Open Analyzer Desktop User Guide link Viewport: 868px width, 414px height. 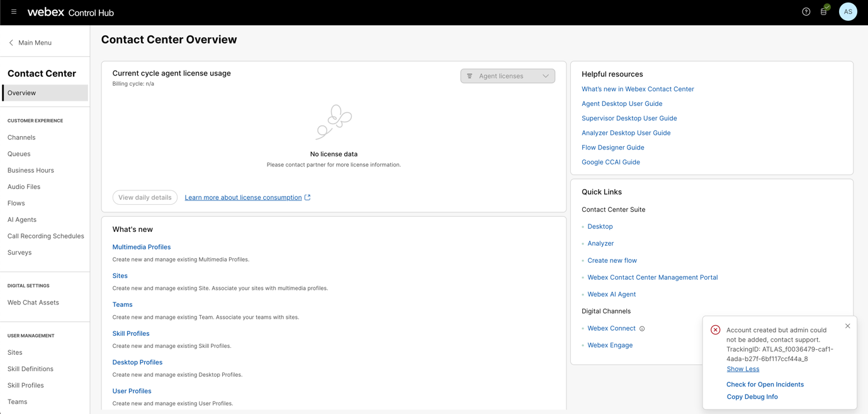pyautogui.click(x=626, y=133)
